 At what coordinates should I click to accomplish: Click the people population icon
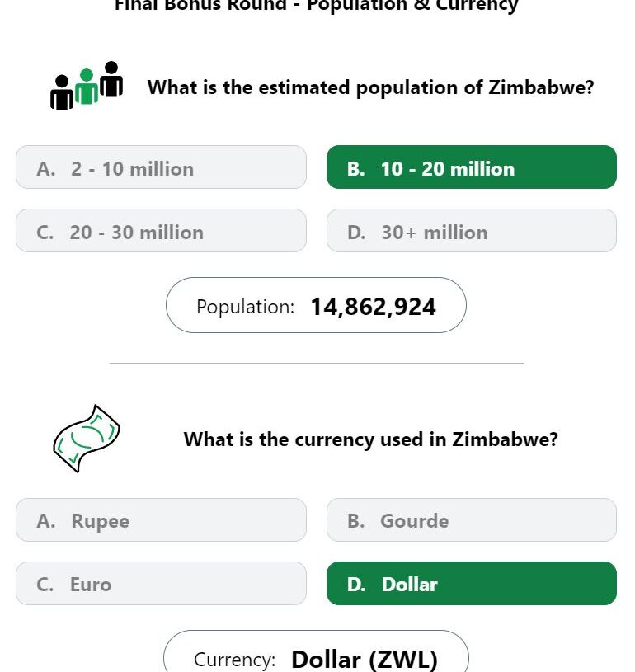point(87,86)
